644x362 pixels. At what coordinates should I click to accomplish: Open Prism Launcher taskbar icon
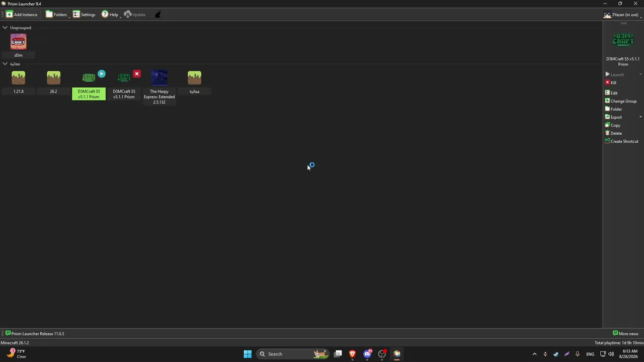point(397,354)
